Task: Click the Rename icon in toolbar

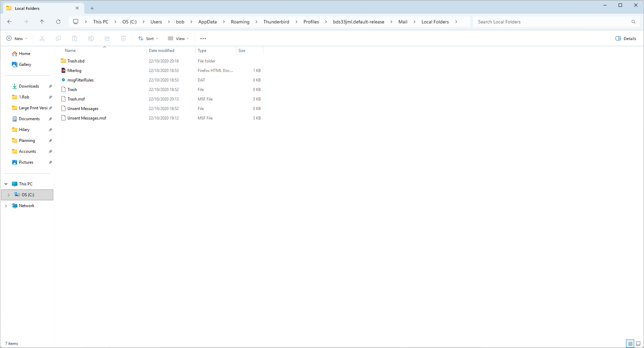Action: [91, 38]
